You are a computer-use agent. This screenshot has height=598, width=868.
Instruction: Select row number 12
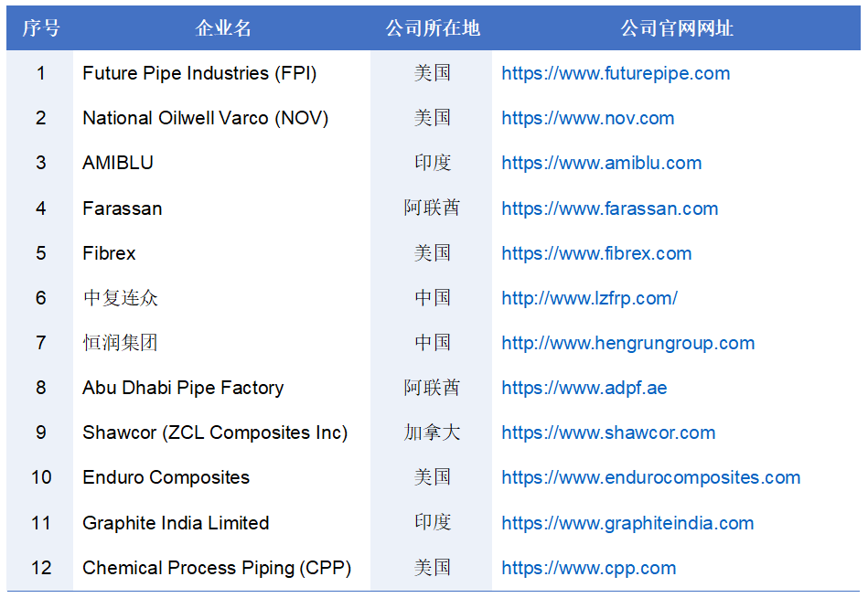41,568
